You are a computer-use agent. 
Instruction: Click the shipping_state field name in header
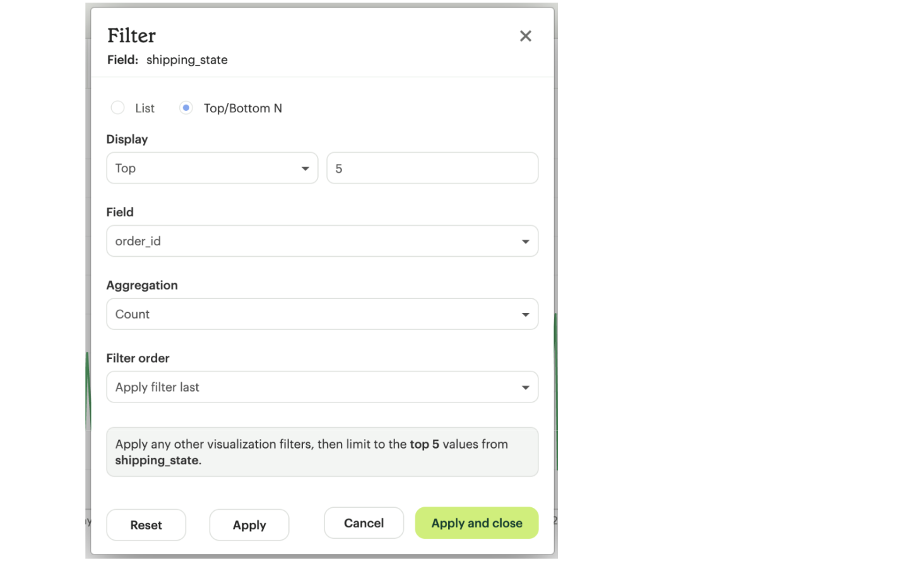pos(187,60)
